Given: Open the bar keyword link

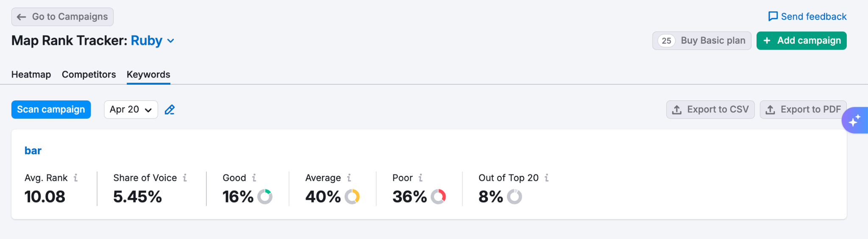Looking at the screenshot, I should point(33,151).
